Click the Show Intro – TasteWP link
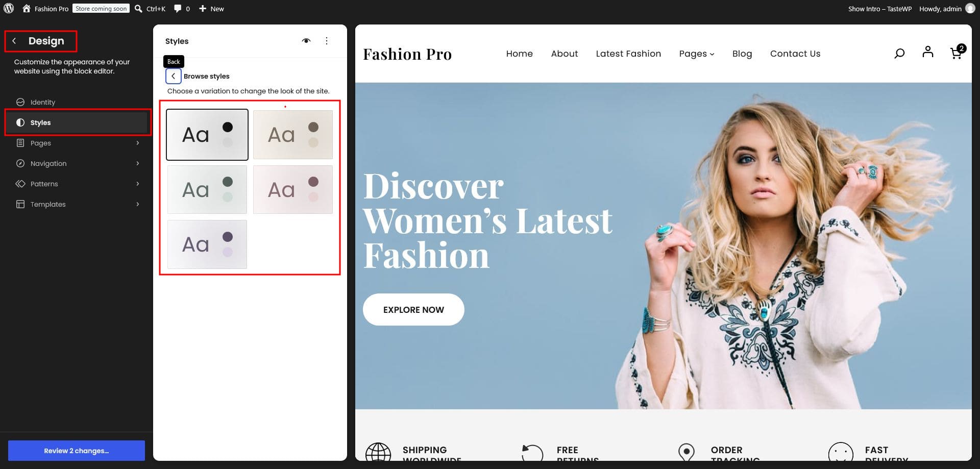The height and width of the screenshot is (469, 980). point(879,9)
